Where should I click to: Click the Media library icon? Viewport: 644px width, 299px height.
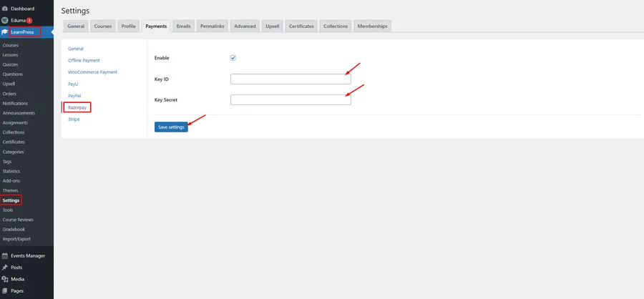pyautogui.click(x=5, y=279)
